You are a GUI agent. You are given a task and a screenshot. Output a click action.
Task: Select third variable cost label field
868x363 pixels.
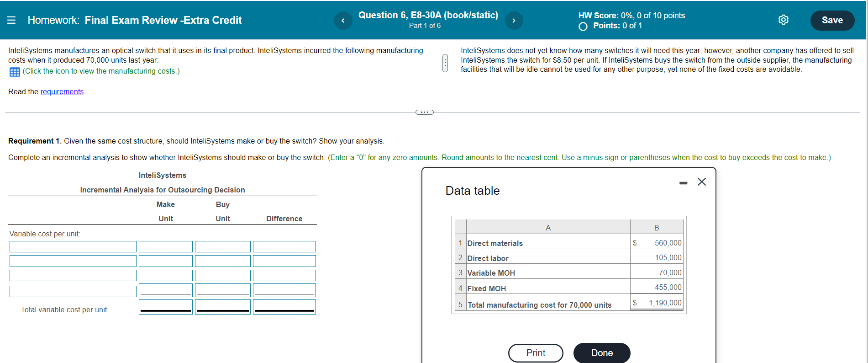[73, 275]
